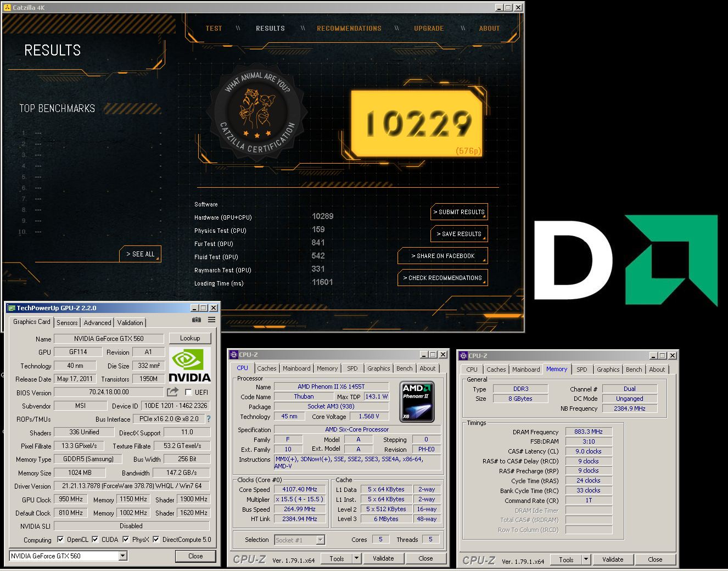The height and width of the screenshot is (571, 728).
Task: Expand the Tools arrow in CPU-Z CPU window
Action: pos(356,558)
